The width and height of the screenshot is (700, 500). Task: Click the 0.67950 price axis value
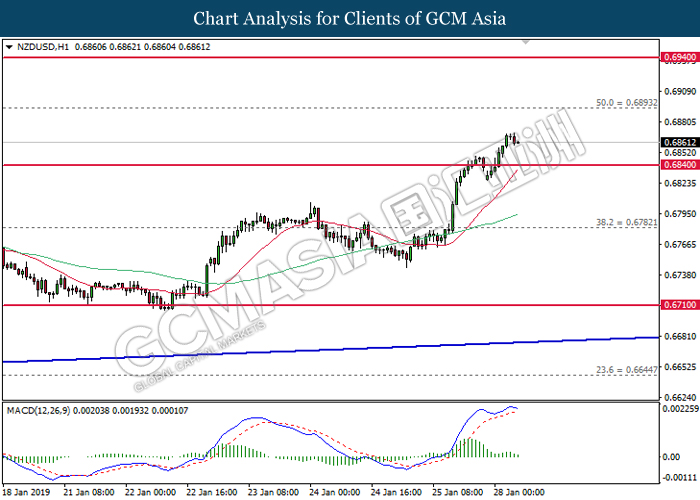pyautogui.click(x=680, y=214)
